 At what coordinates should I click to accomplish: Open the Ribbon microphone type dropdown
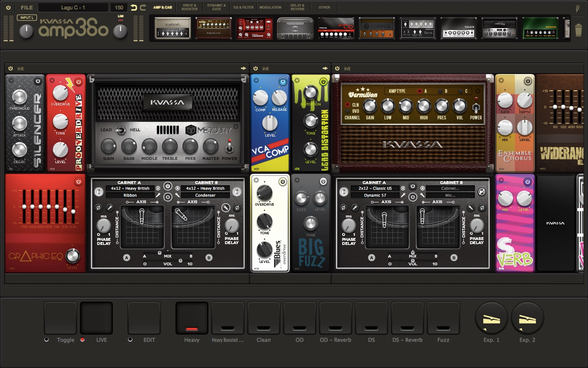click(130, 195)
